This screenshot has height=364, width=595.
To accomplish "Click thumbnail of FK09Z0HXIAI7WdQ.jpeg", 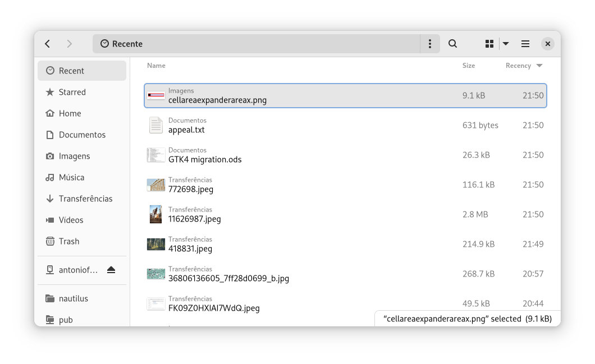I will pyautogui.click(x=156, y=303).
